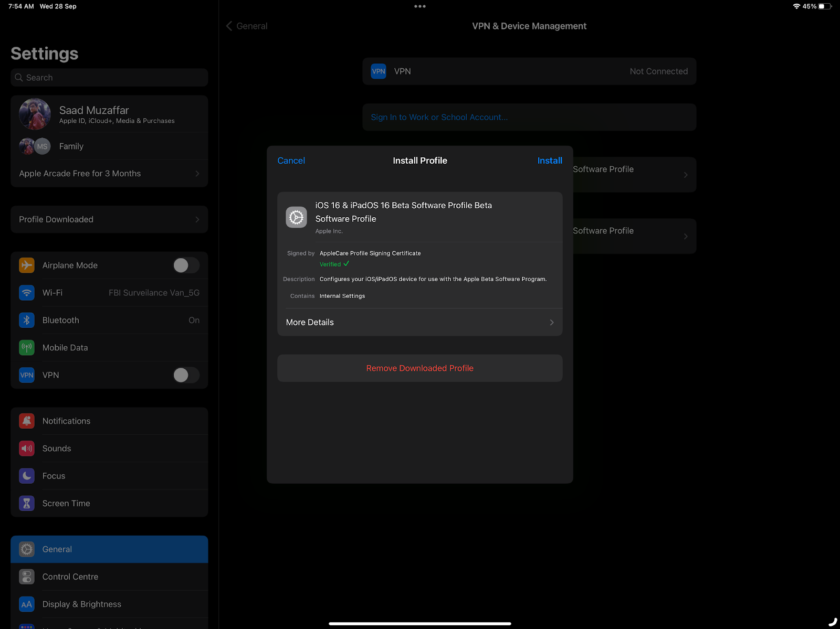Tap AppleCare Profile Signing Certificate text

pos(370,253)
